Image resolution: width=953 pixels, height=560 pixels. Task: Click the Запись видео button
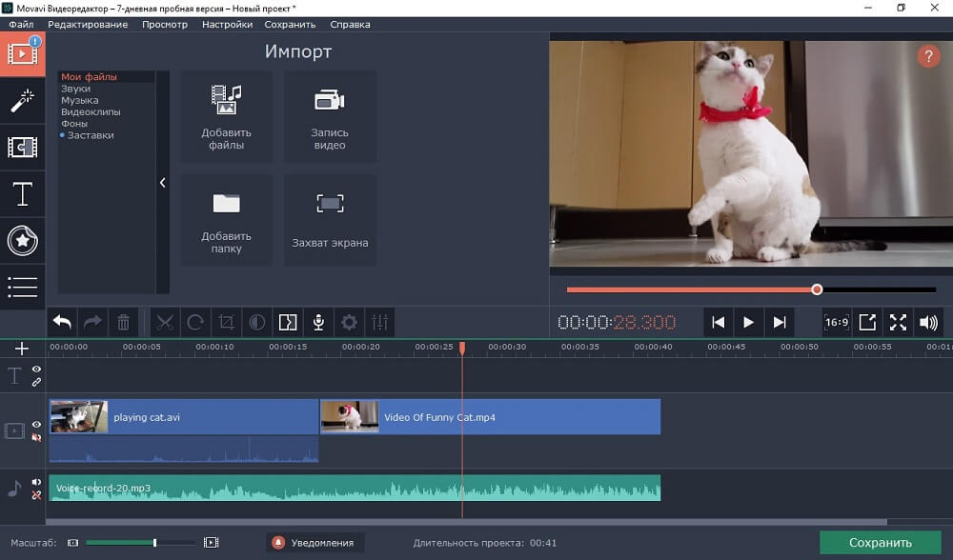click(x=330, y=116)
